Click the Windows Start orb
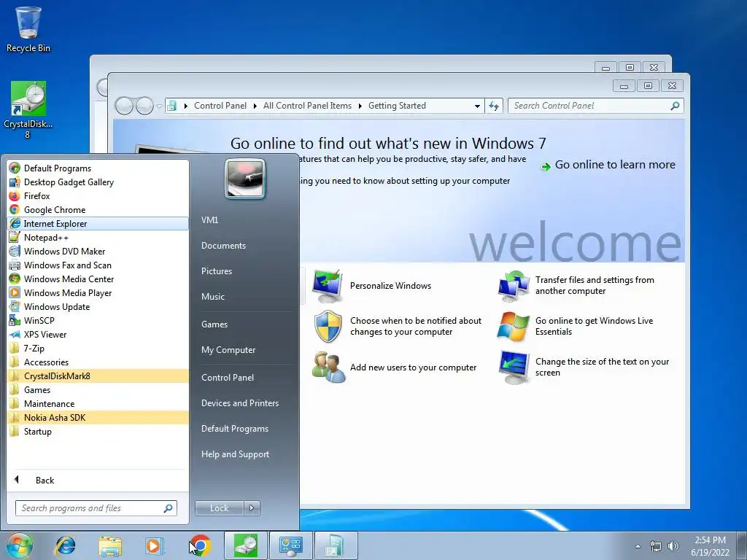The height and width of the screenshot is (560, 747). click(19, 545)
